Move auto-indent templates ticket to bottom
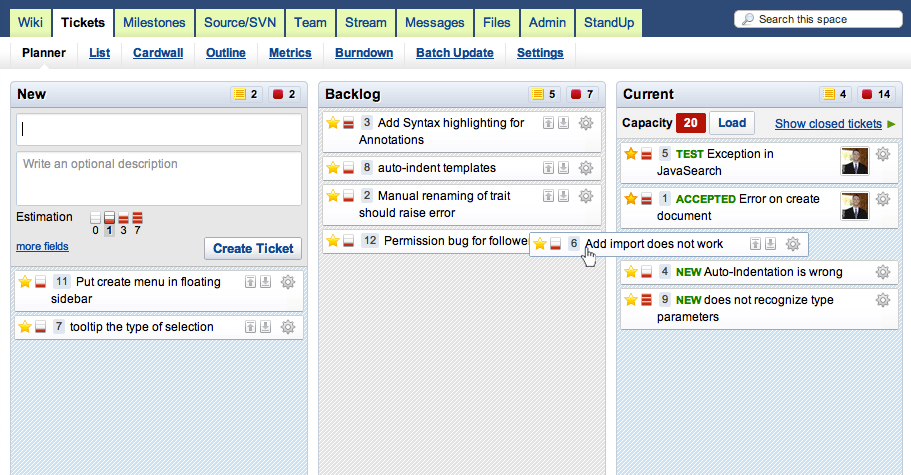Image resolution: width=911 pixels, height=475 pixels. coord(564,168)
